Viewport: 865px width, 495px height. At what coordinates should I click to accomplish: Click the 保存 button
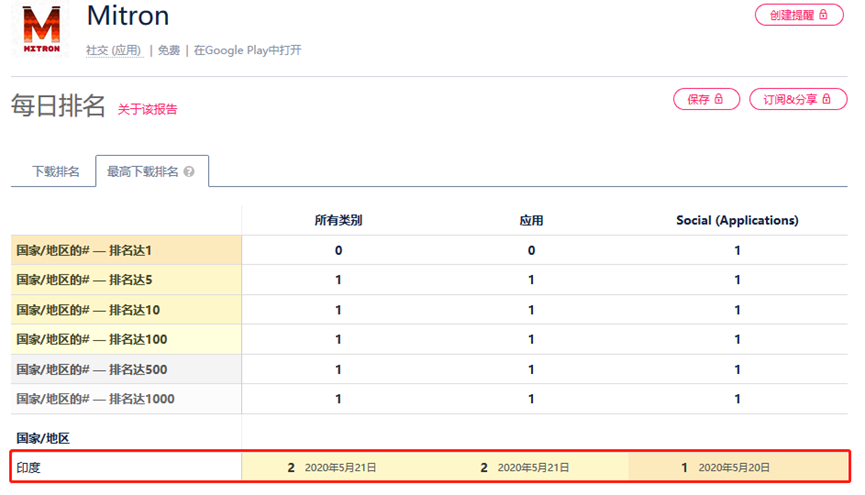click(706, 99)
